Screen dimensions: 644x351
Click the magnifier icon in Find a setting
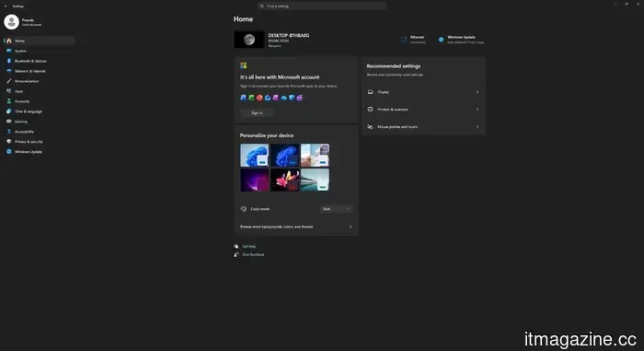(262, 6)
